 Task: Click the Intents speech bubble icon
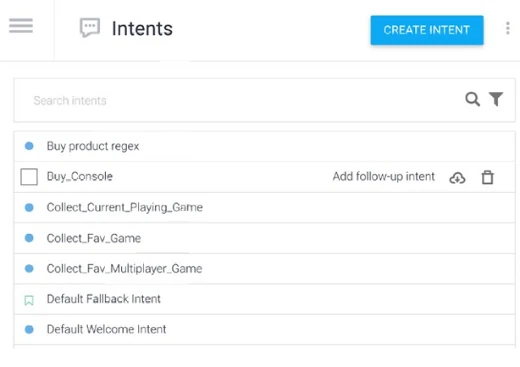[90, 28]
